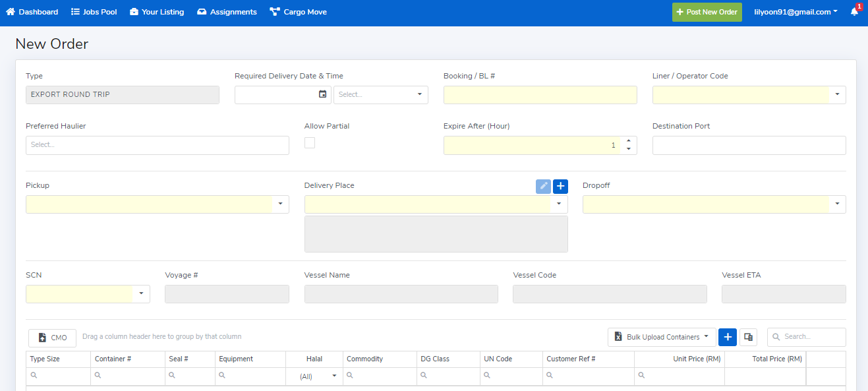868x391 pixels.
Task: Click the search icon under Type Size column
Action: 34,376
